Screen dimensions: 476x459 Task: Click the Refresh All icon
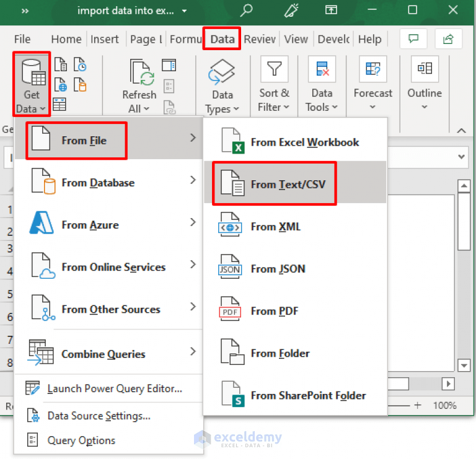(x=141, y=72)
